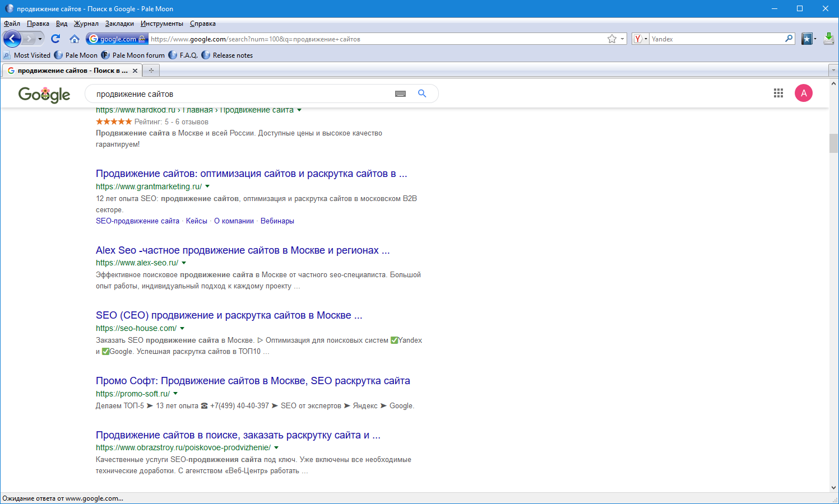Click the browser URL address field
The width and height of the screenshot is (839, 504).
click(377, 39)
